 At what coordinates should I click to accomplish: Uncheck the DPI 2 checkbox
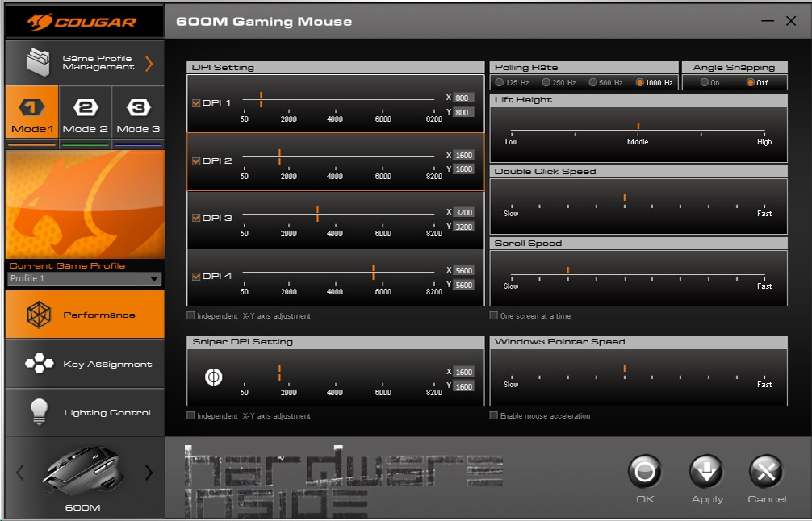pos(196,161)
